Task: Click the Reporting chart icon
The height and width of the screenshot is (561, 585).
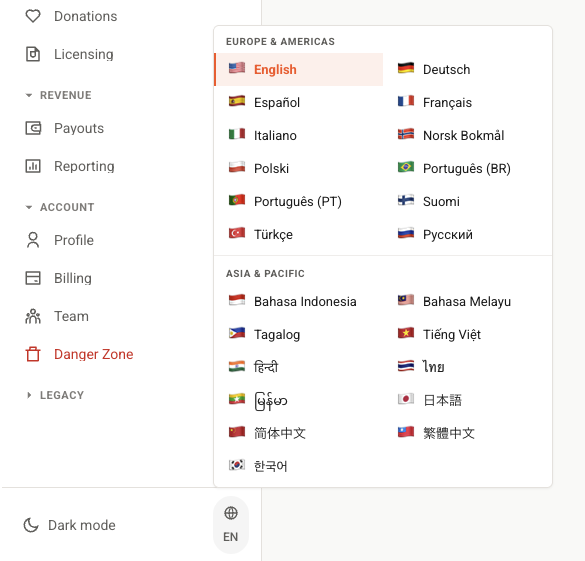Action: tap(33, 166)
